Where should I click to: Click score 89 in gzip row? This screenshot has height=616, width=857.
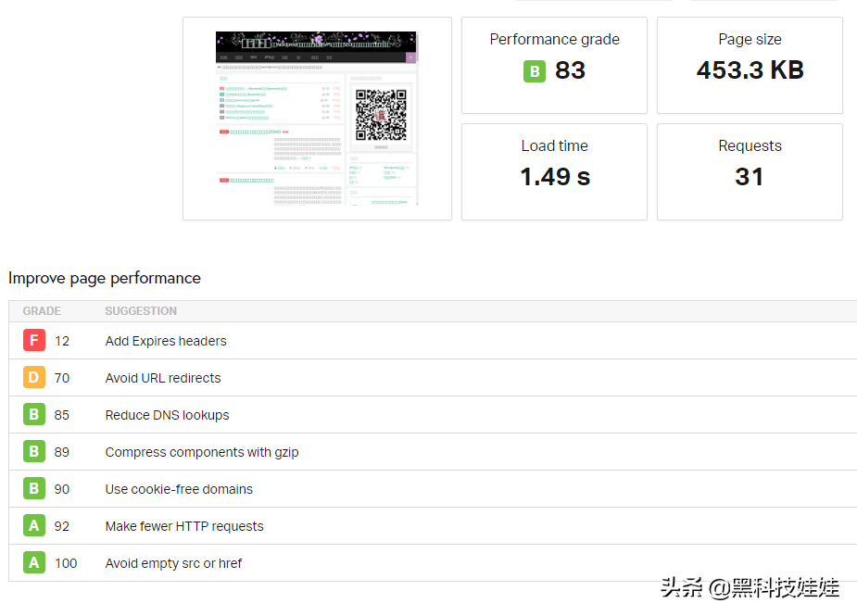[62, 452]
